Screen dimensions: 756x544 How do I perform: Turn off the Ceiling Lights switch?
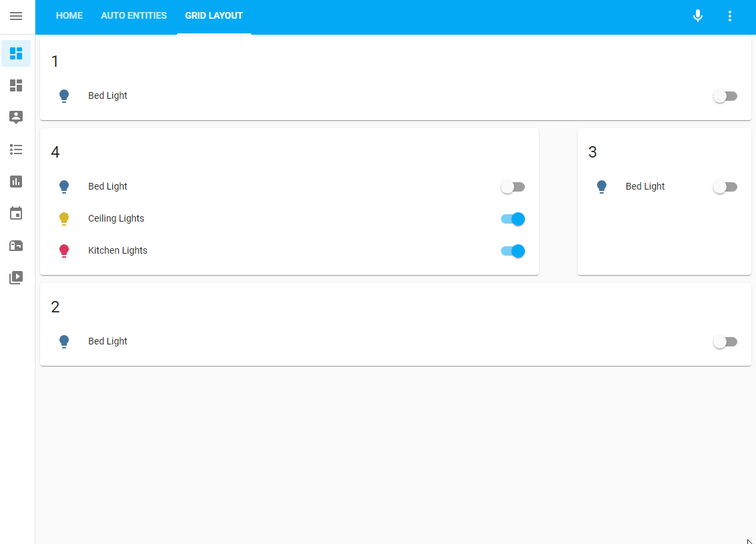[x=512, y=219]
